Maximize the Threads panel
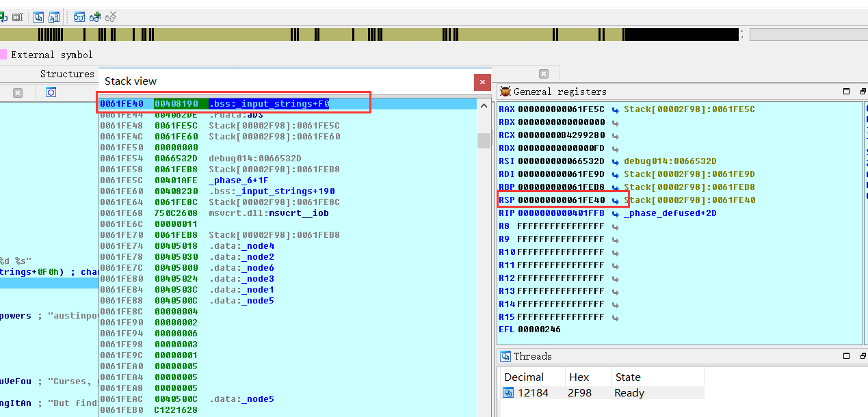This screenshot has width=868, height=417. [846, 356]
